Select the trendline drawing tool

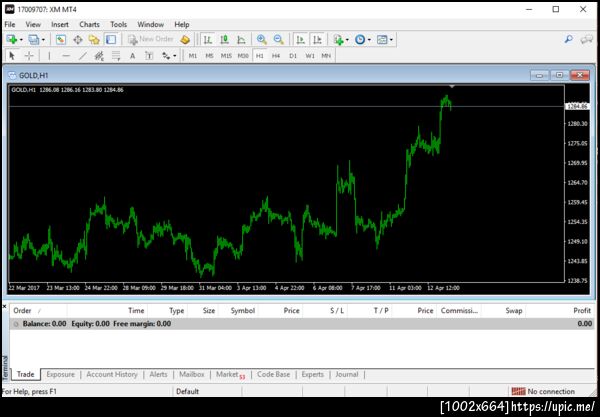point(82,56)
